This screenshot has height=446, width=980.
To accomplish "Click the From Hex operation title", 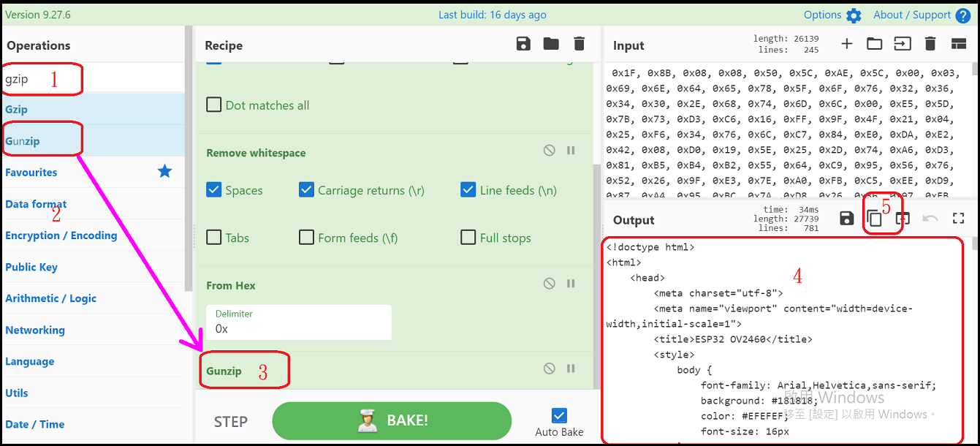I will (231, 285).
